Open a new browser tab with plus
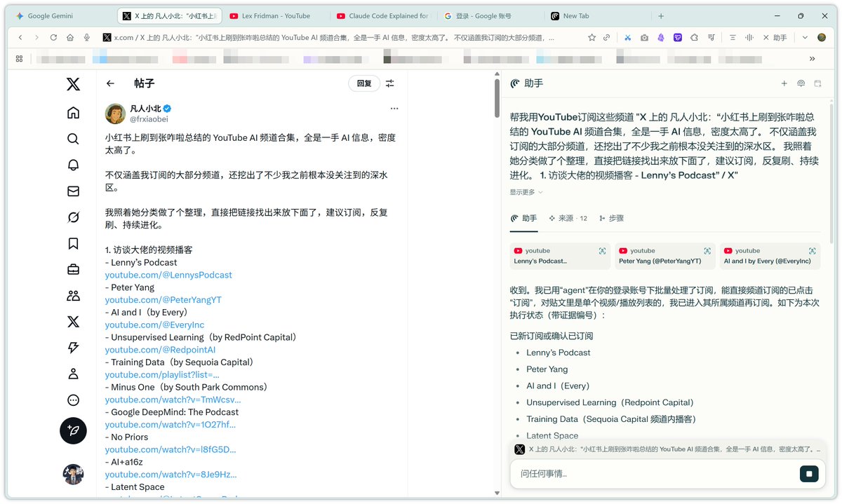 tap(661, 15)
